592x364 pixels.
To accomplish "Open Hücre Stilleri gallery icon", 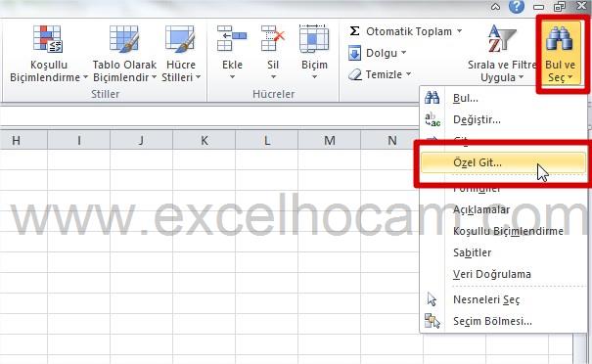I will [x=180, y=38].
